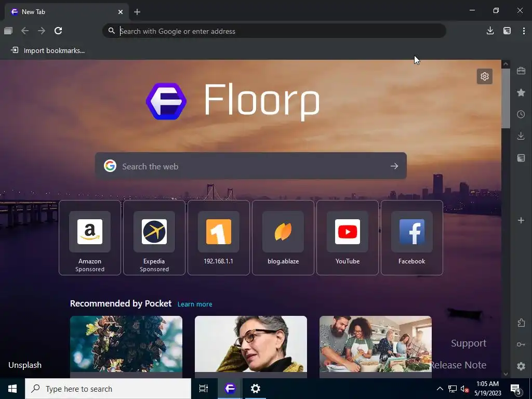Submit search with the arrow button
The height and width of the screenshot is (399, 532).
point(394,166)
